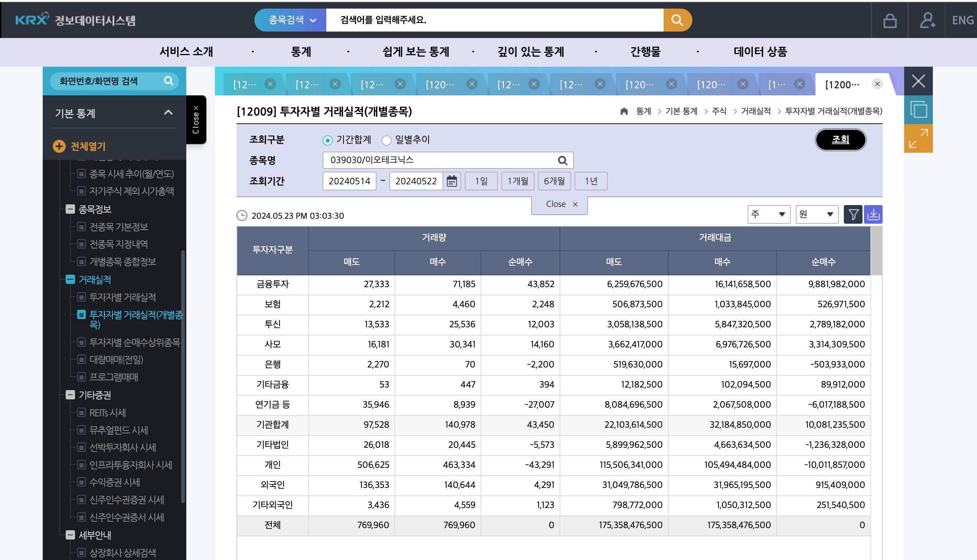Open the 통계 main menu
This screenshot has height=560, width=977.
pos(301,52)
